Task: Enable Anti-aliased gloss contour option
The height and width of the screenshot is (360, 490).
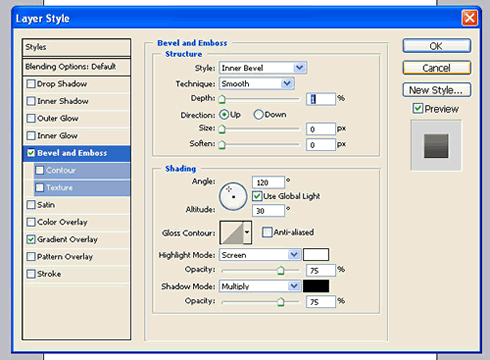Action: [x=267, y=232]
